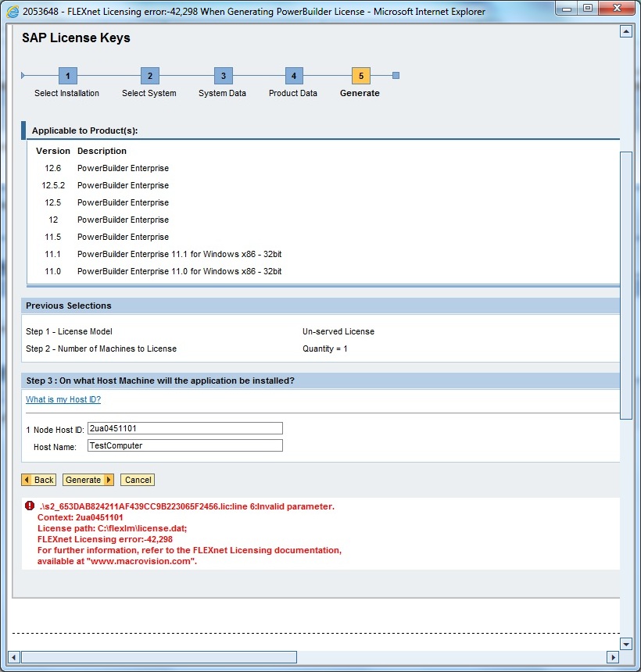Click the inner page vertical scrollbar thumb

[x=626, y=285]
